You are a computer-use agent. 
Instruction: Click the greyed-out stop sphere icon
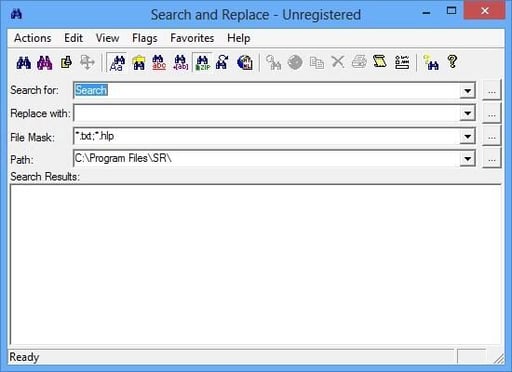click(295, 62)
